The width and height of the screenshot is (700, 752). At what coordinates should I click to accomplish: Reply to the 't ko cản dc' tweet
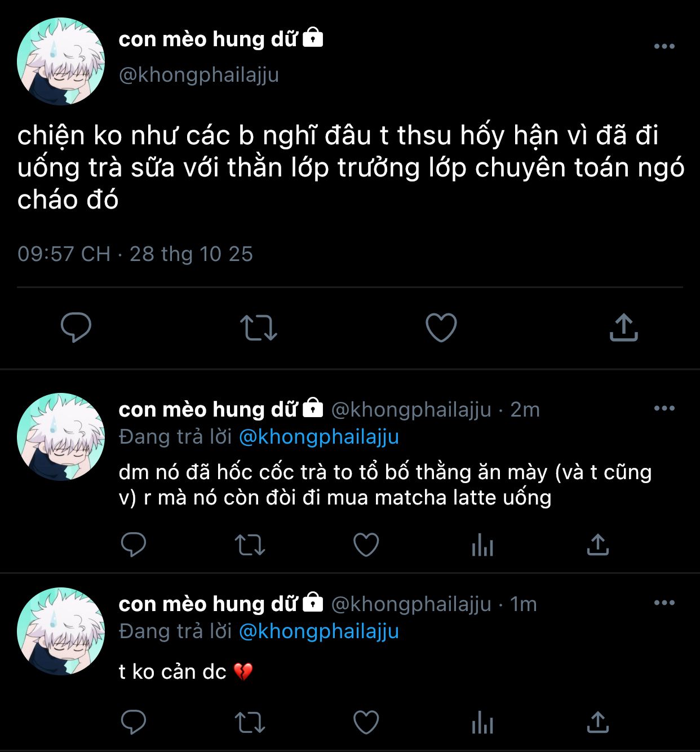(134, 722)
